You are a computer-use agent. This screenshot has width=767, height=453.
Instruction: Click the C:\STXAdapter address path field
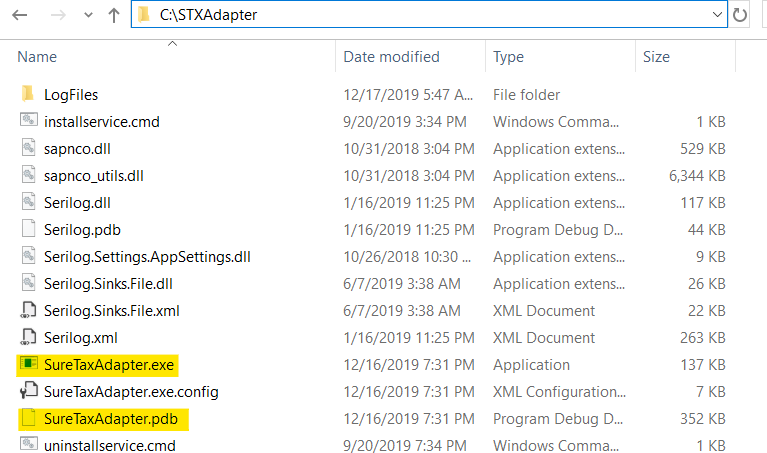pyautogui.click(x=400, y=15)
